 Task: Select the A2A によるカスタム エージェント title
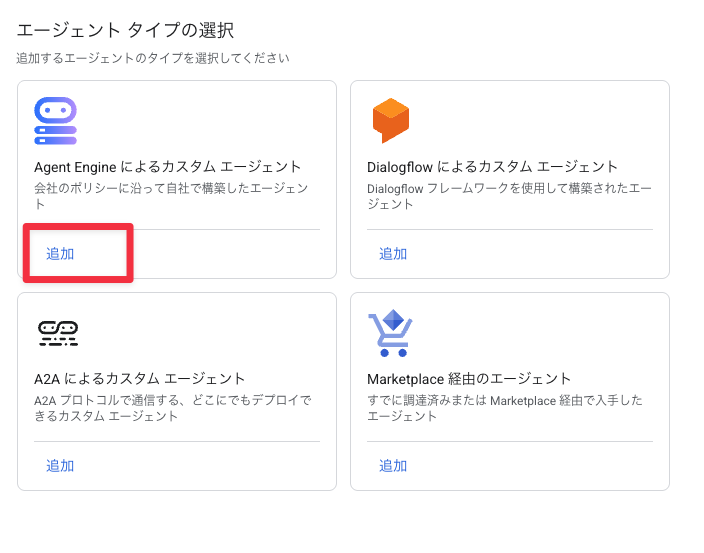click(140, 379)
